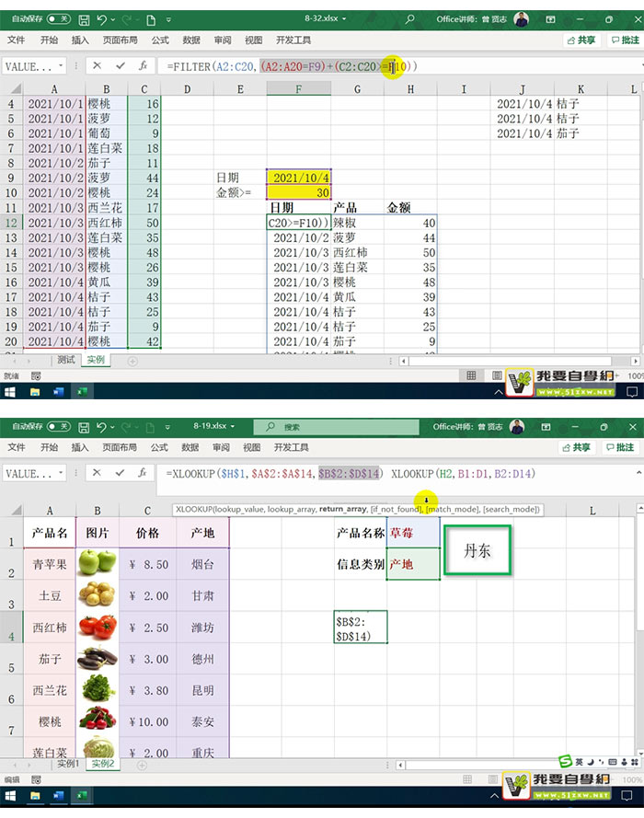Screen dimensions: 644x818
Task: Switch to 视图 tab in 8-19.xlsx window
Action: pyautogui.click(x=251, y=447)
